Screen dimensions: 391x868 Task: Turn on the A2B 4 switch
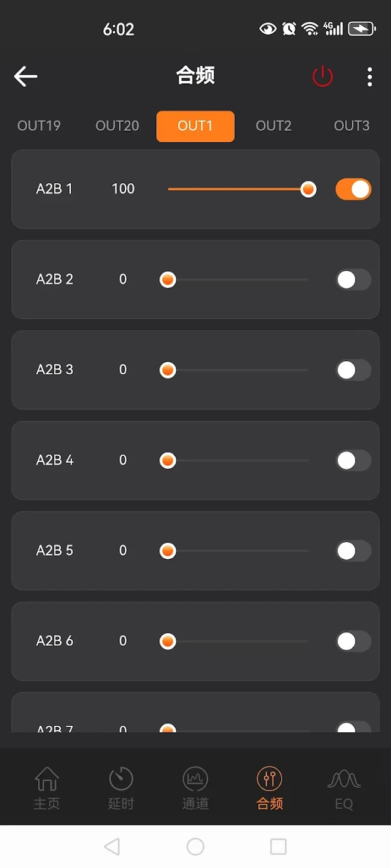point(353,461)
